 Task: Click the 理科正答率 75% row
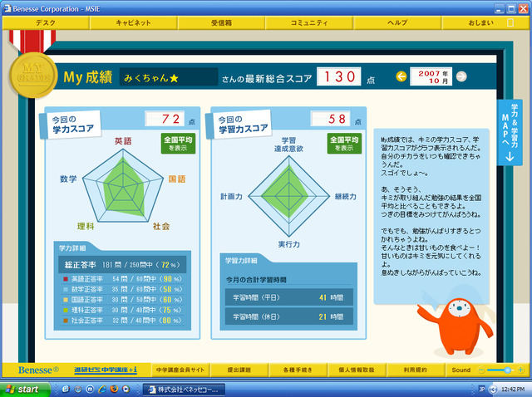point(123,310)
